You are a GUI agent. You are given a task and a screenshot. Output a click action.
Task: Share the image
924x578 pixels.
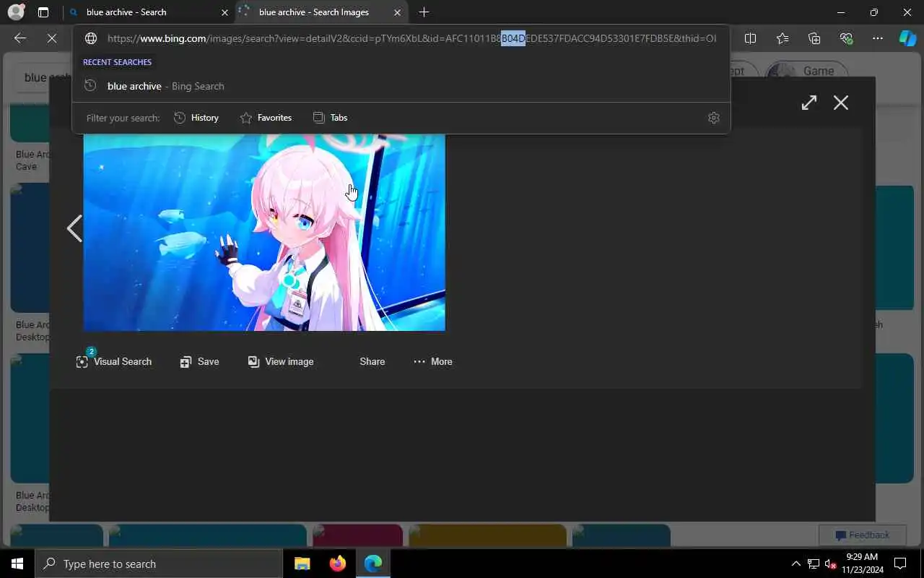(372, 361)
